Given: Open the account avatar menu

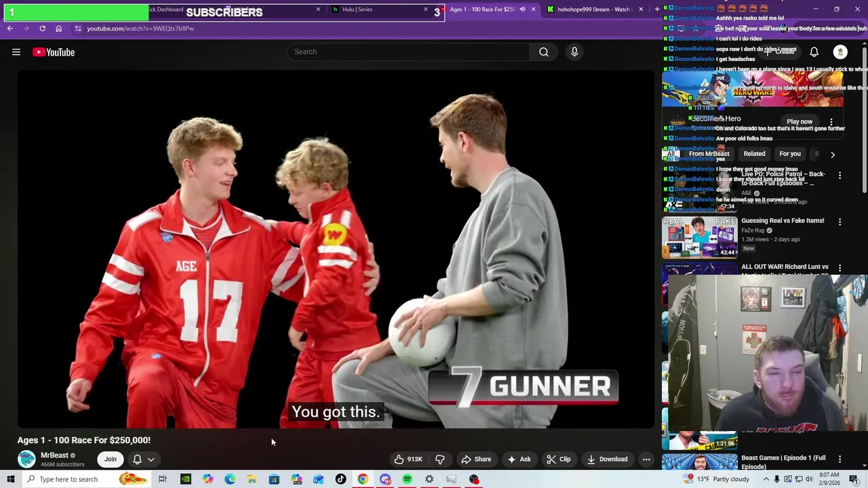Looking at the screenshot, I should coord(840,52).
